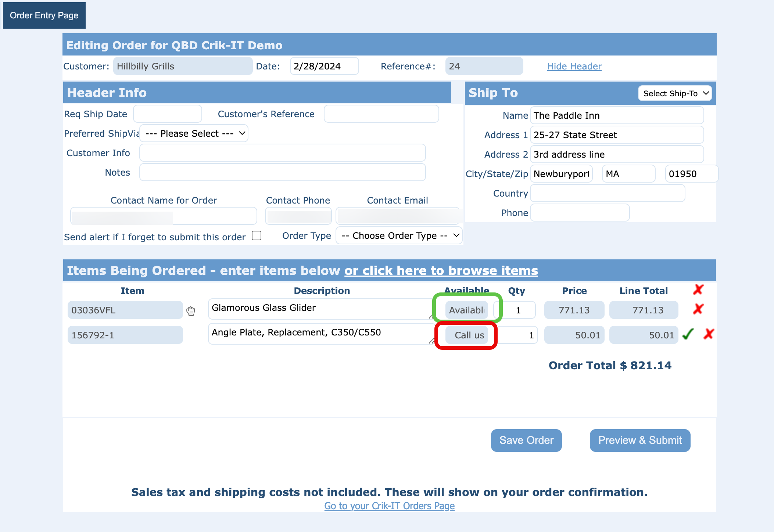
Task: Click the browse items link
Action: click(441, 270)
